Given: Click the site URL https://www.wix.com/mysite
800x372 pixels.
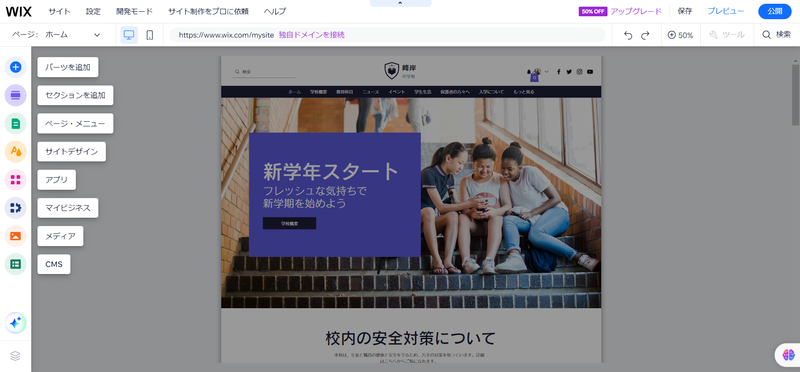Looking at the screenshot, I should (227, 35).
